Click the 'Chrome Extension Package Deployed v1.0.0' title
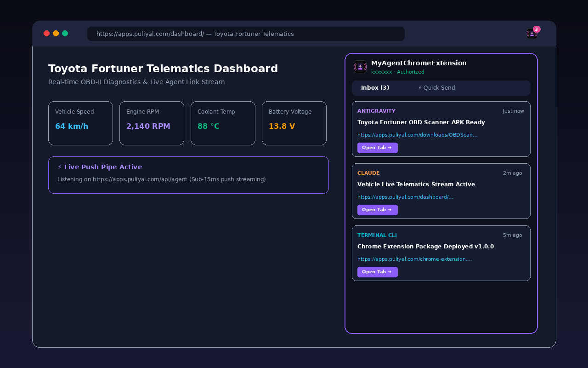 [x=426, y=247]
